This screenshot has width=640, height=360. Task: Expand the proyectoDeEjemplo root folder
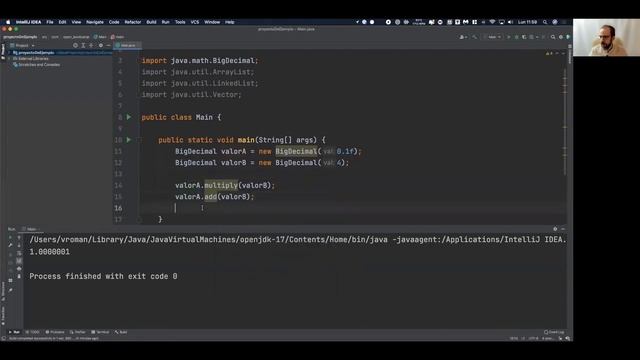9,53
